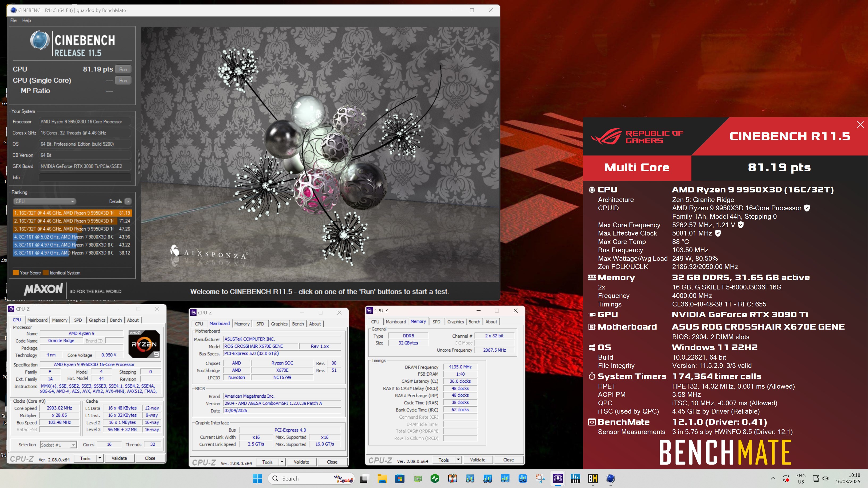Click the Republic of Gamers logo
Screen dimensions: 868x488
pyautogui.click(x=637, y=136)
